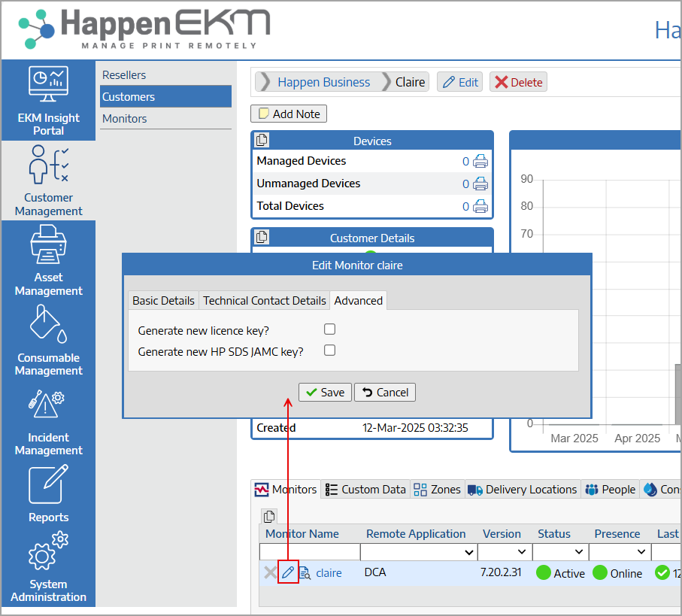Sort by Presence column header

pyautogui.click(x=617, y=534)
